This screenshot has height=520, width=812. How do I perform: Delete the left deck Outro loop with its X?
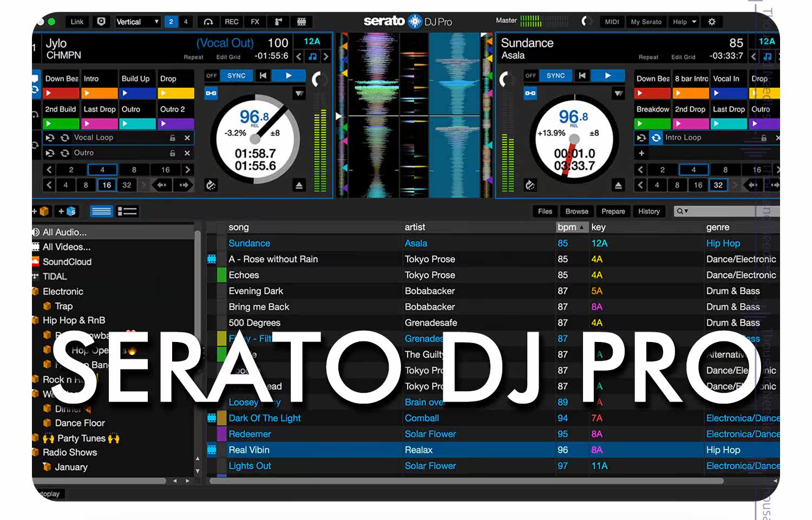(187, 153)
